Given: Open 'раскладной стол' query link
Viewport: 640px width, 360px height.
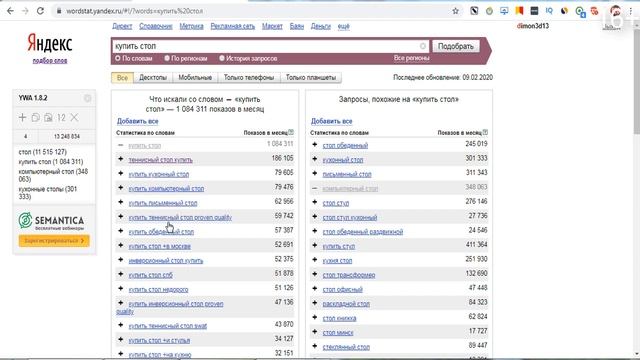Looking at the screenshot, I should tap(346, 304).
